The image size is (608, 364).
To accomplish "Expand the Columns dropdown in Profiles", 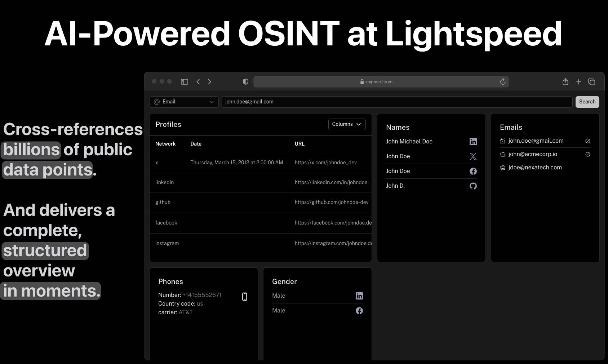I will point(347,124).
